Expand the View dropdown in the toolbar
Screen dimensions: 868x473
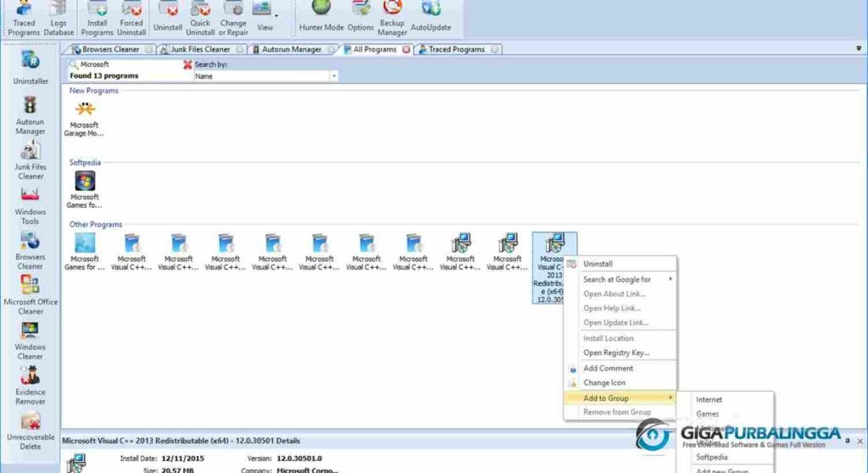pos(276,15)
